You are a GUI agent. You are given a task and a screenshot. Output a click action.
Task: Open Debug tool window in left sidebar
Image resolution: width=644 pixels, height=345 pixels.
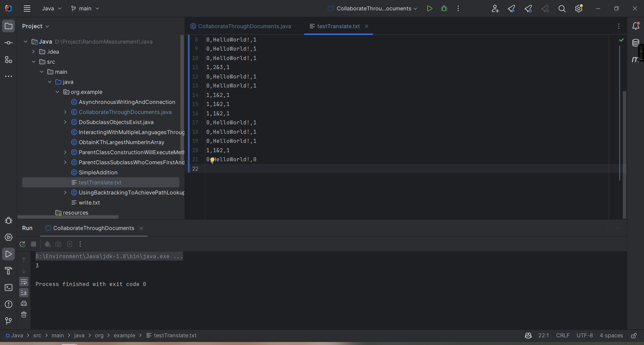[x=8, y=221]
